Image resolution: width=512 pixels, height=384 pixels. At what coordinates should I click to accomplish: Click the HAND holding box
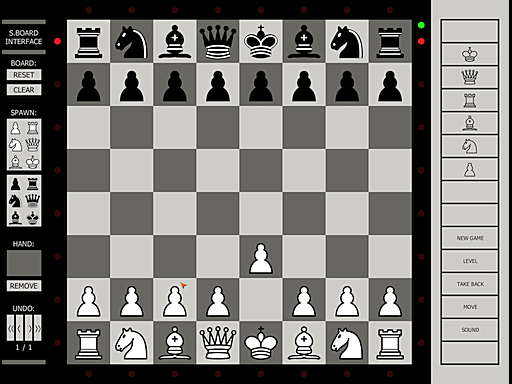click(24, 263)
